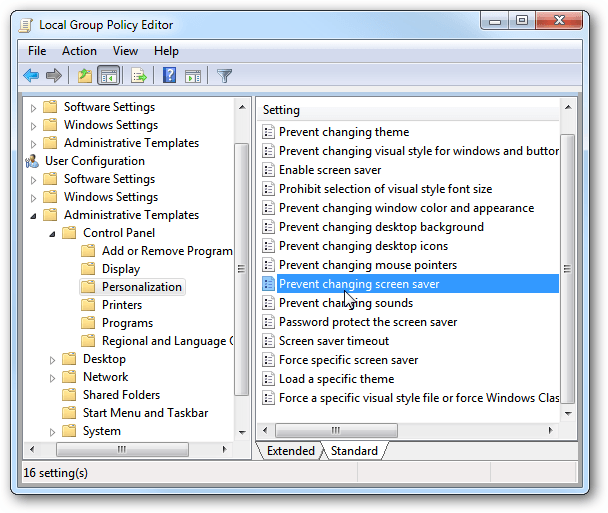Click the Control Panel folder icon
This screenshot has height=513, width=608.
coord(69,233)
